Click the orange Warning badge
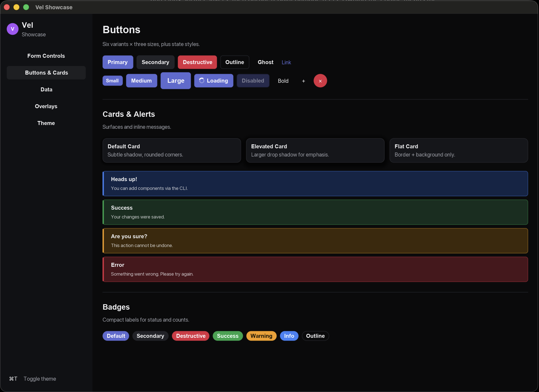This screenshot has height=392, width=539. click(x=262, y=336)
